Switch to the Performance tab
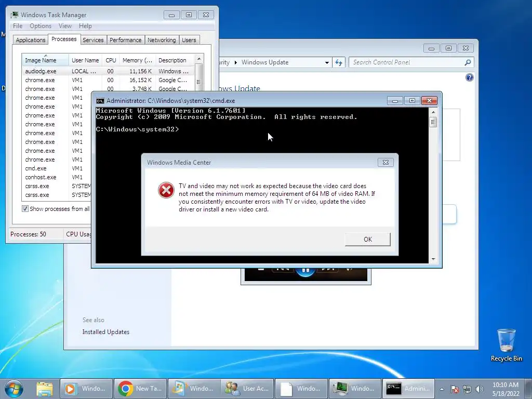 point(125,40)
